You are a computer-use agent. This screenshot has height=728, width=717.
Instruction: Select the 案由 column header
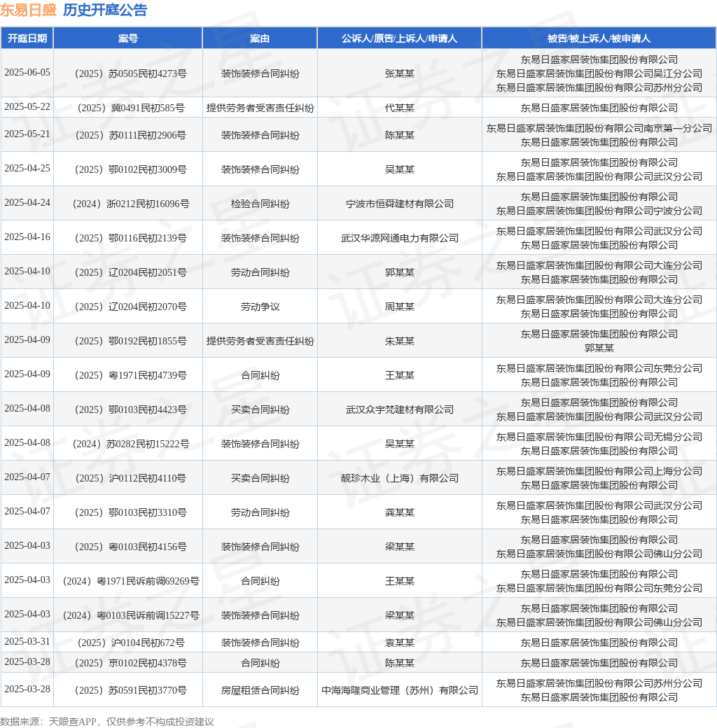260,38
